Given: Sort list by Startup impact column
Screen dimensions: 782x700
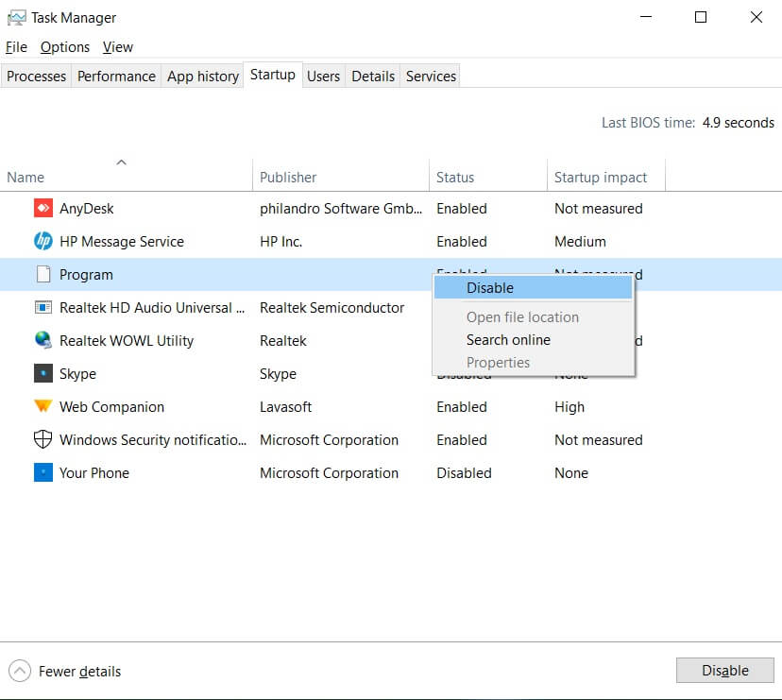Looking at the screenshot, I should click(601, 178).
